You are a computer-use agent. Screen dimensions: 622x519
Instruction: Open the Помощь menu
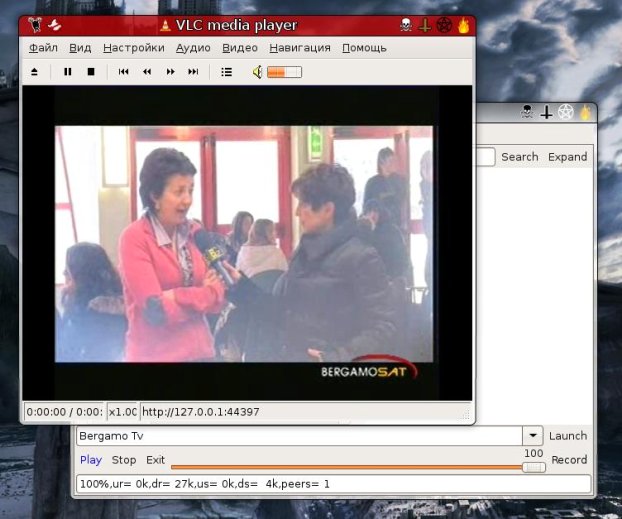364,48
